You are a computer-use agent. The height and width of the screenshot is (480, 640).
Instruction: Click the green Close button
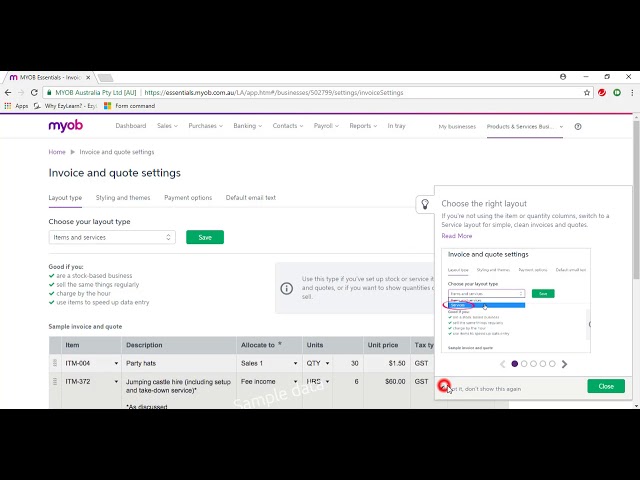[x=606, y=386]
